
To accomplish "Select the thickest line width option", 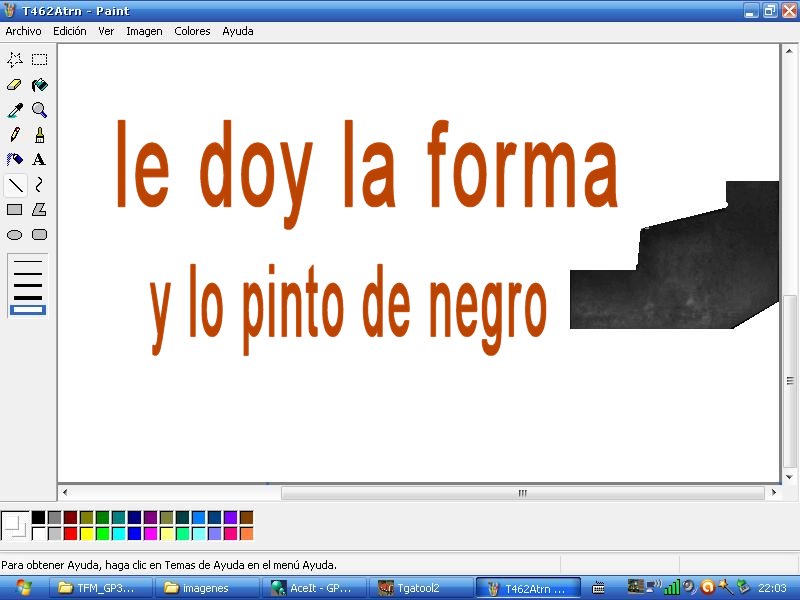I will pyautogui.click(x=28, y=309).
